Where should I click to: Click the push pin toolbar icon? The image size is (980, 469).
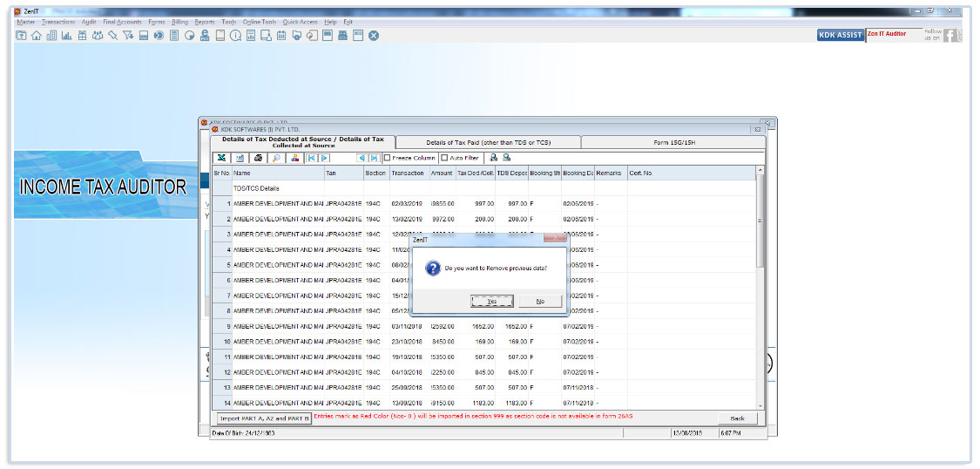coord(112,36)
